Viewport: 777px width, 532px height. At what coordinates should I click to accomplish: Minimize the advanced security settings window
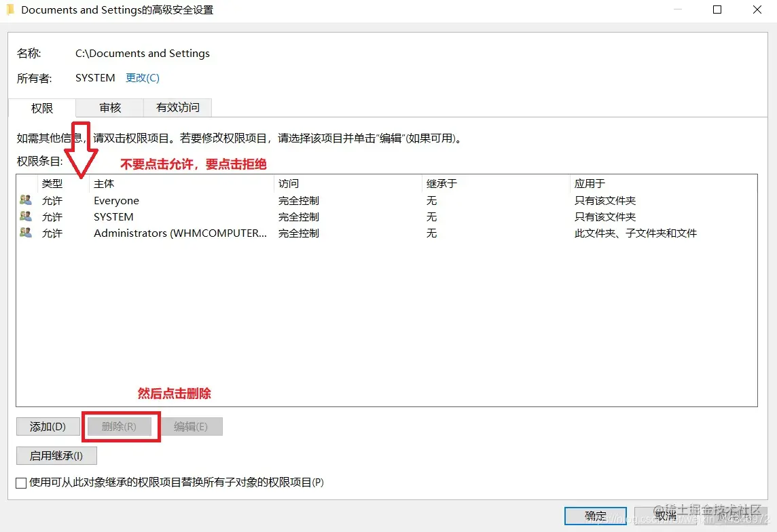point(677,9)
